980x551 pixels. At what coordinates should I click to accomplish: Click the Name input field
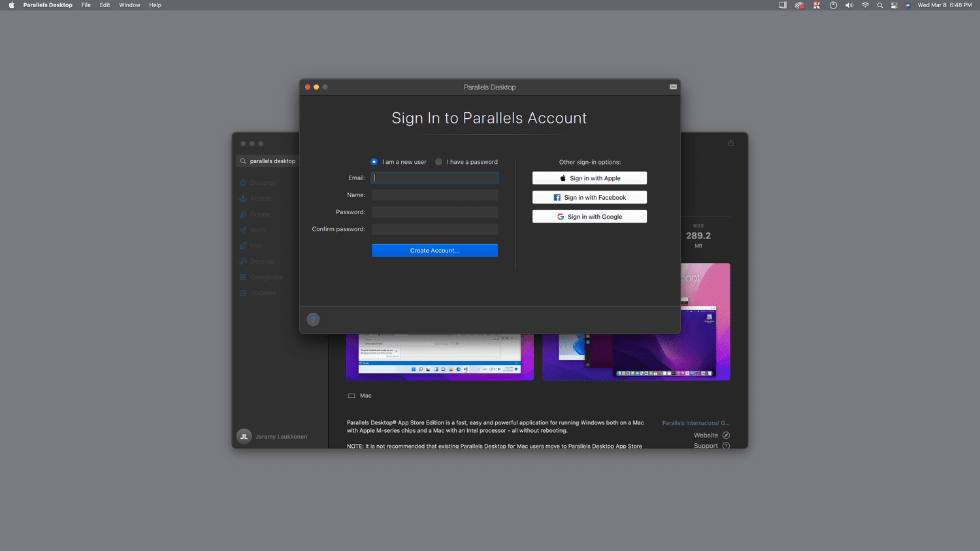click(x=435, y=195)
